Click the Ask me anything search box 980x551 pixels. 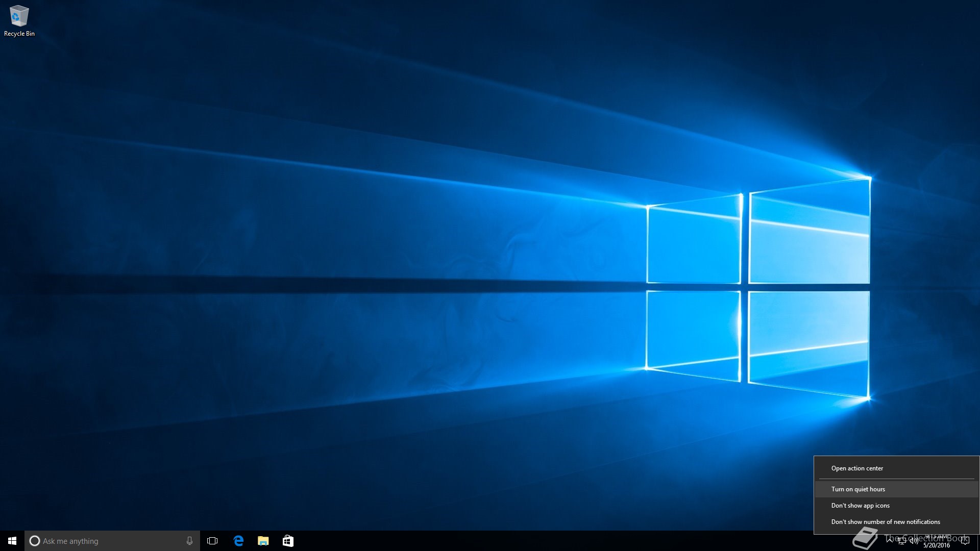112,541
